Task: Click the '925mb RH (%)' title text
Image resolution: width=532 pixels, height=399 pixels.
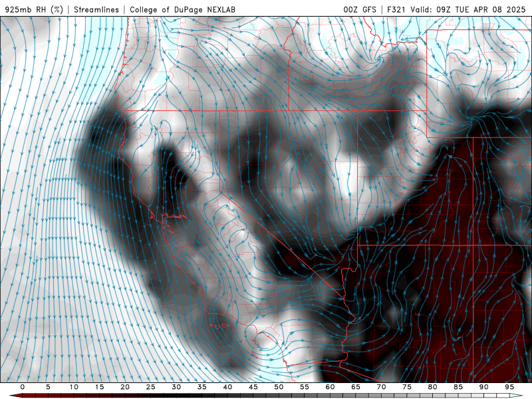Action: 34,9
